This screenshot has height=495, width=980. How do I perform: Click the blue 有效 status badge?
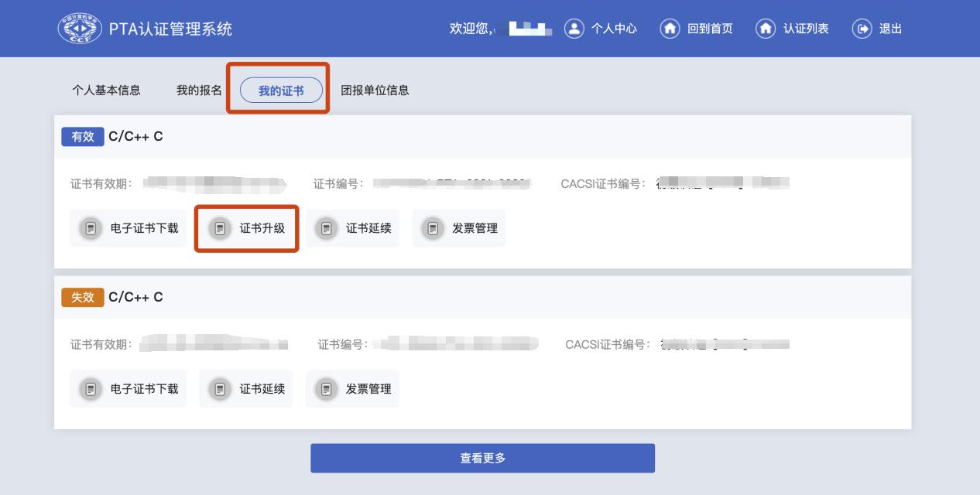tap(83, 136)
